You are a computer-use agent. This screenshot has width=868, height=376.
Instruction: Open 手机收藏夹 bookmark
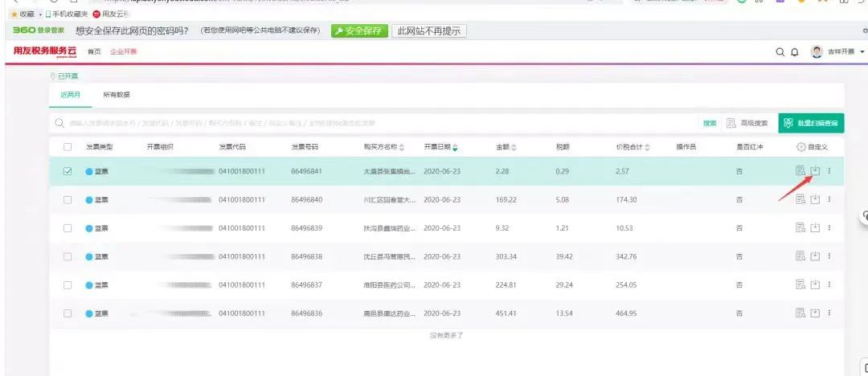(x=67, y=14)
